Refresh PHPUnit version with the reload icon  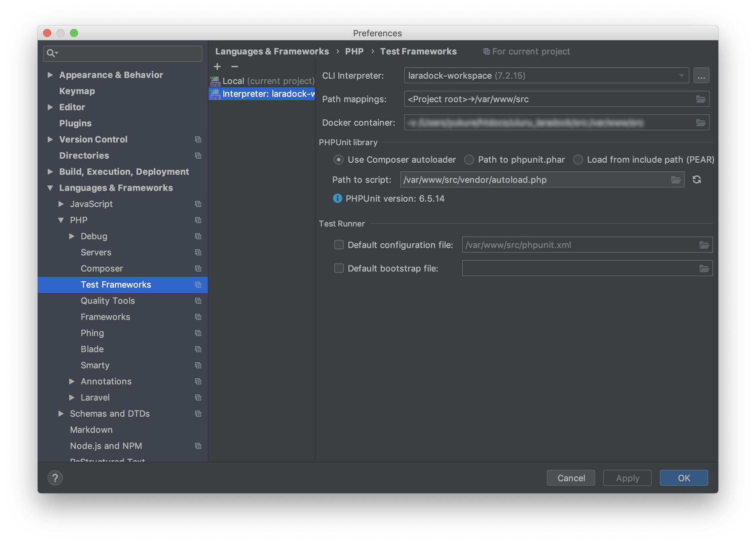tap(696, 179)
